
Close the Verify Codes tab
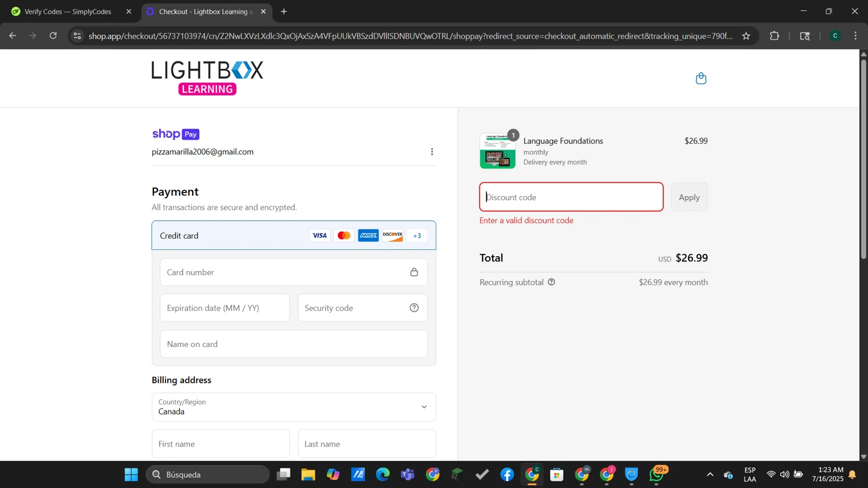point(128,12)
